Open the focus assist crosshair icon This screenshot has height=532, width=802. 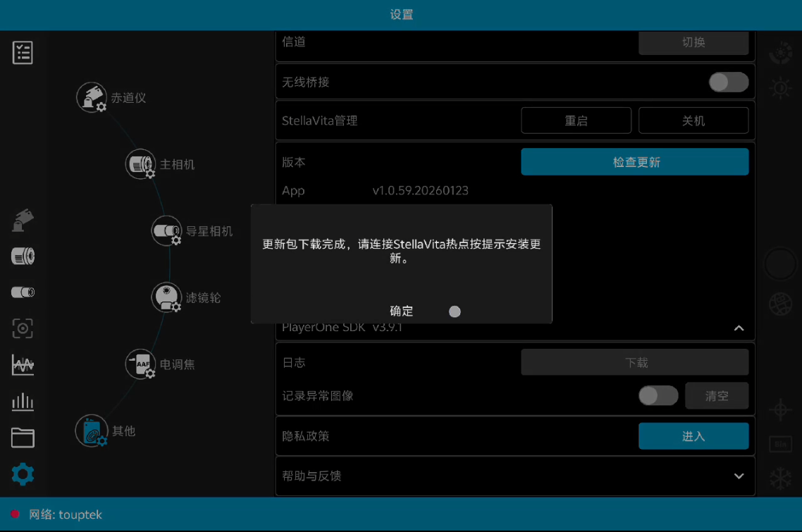[22, 328]
